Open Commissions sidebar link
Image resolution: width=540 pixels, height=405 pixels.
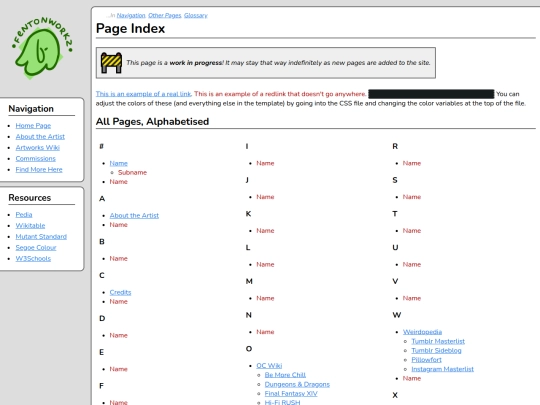point(35,159)
